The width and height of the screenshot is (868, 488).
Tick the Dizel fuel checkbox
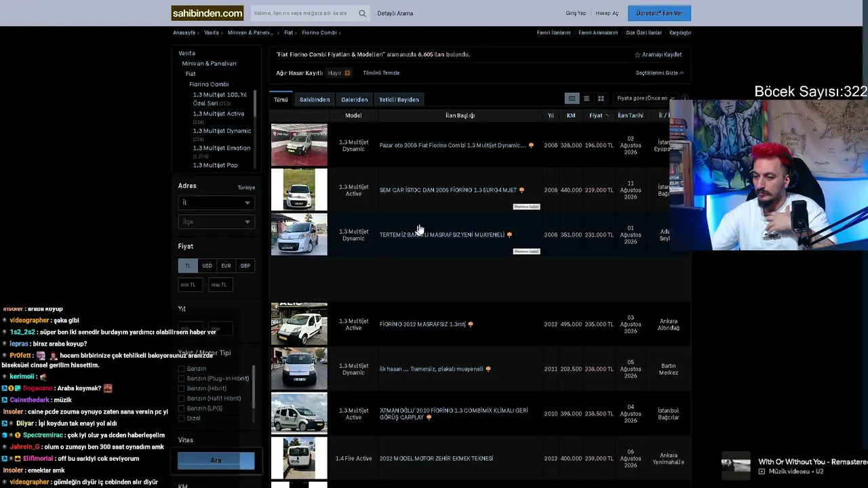[181, 418]
